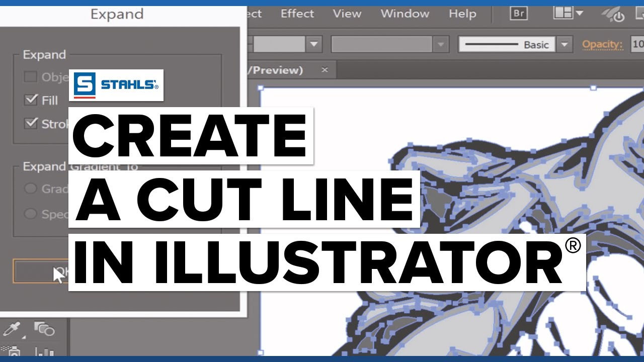This screenshot has width=644, height=362.
Task: Close the document tab ending in /Preview)
Action: [325, 70]
